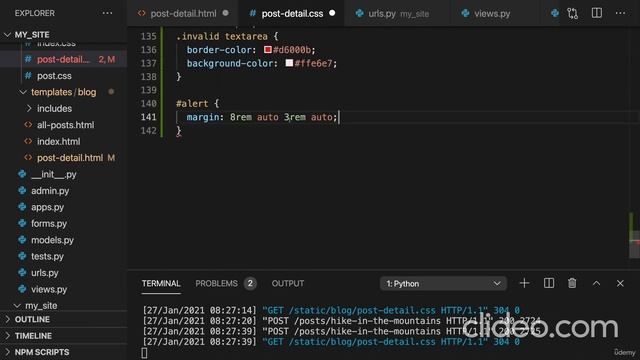Split the terminal panel
The image size is (640, 360).
point(549,283)
